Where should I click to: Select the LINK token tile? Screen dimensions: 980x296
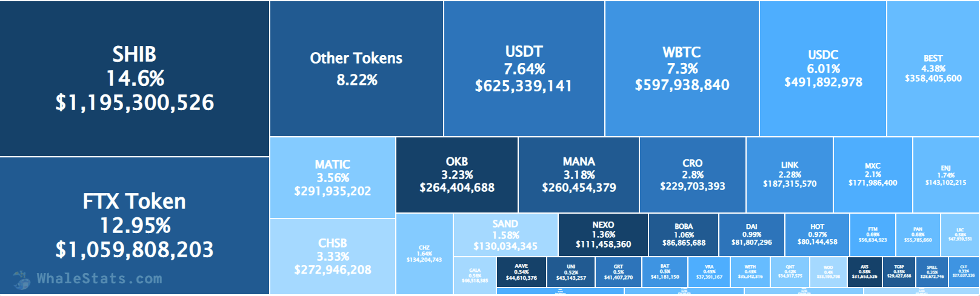coord(790,174)
